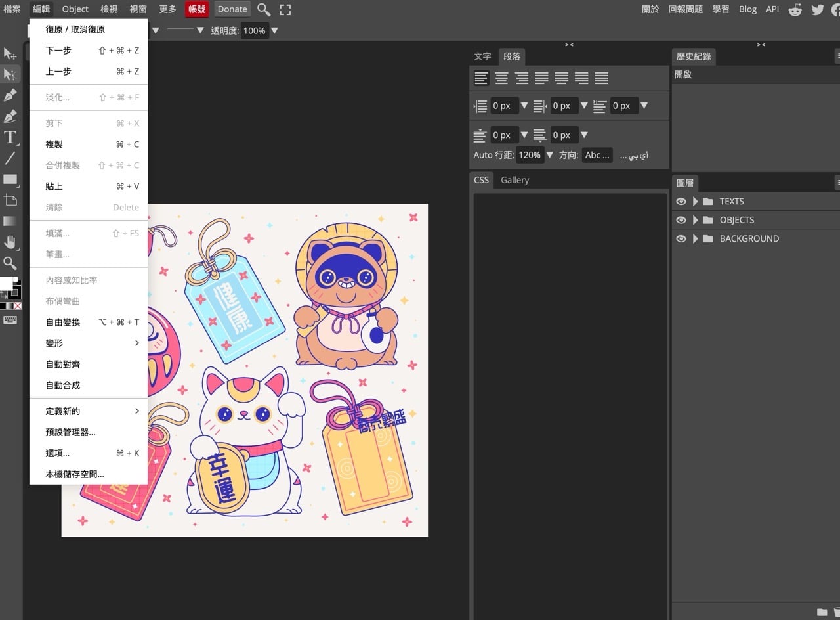The width and height of the screenshot is (840, 620).
Task: Choose the Pen tool
Action: pos(10,96)
